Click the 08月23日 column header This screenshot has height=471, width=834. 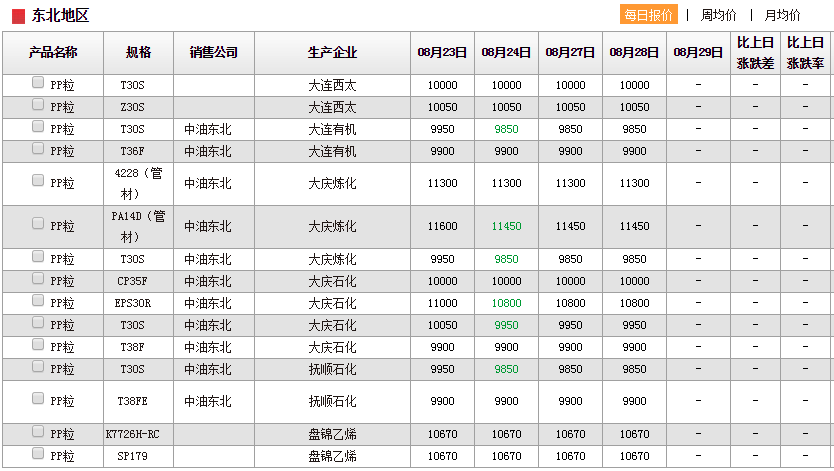(443, 53)
